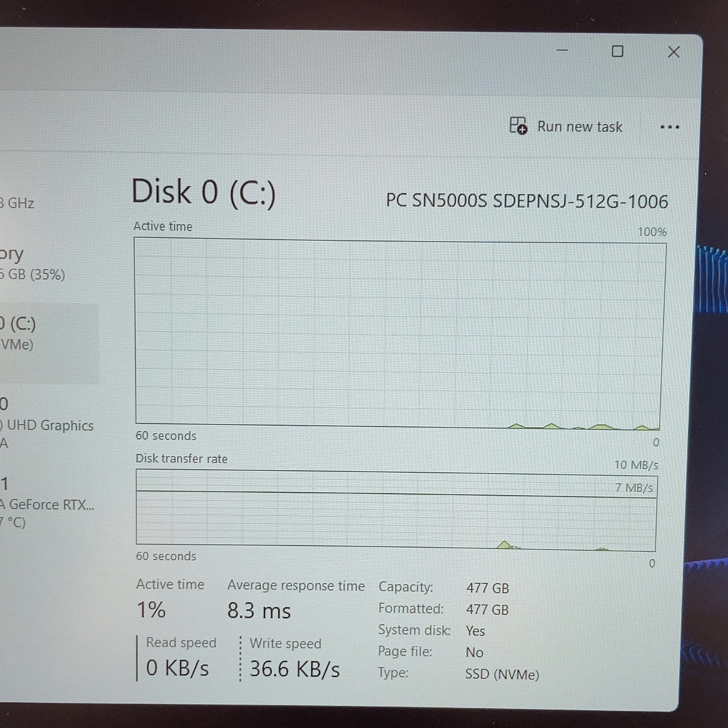Select the CPU entry showing GHz

click(18, 203)
